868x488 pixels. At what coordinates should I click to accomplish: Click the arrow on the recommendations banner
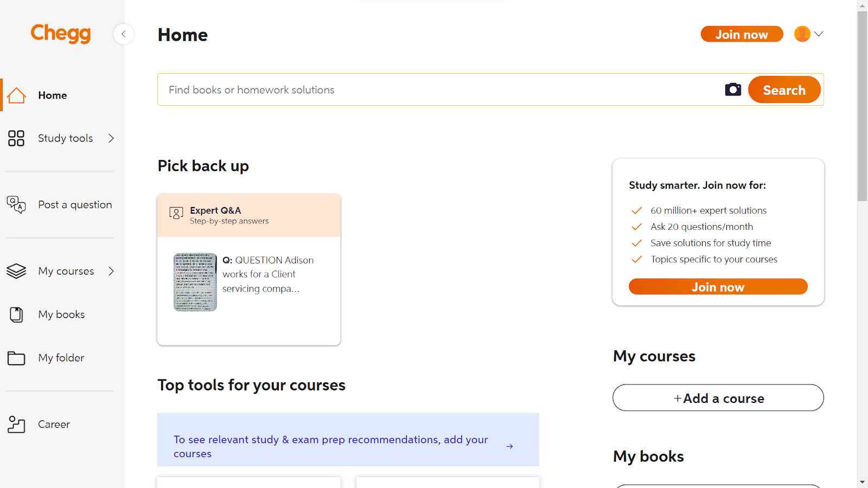[509, 446]
